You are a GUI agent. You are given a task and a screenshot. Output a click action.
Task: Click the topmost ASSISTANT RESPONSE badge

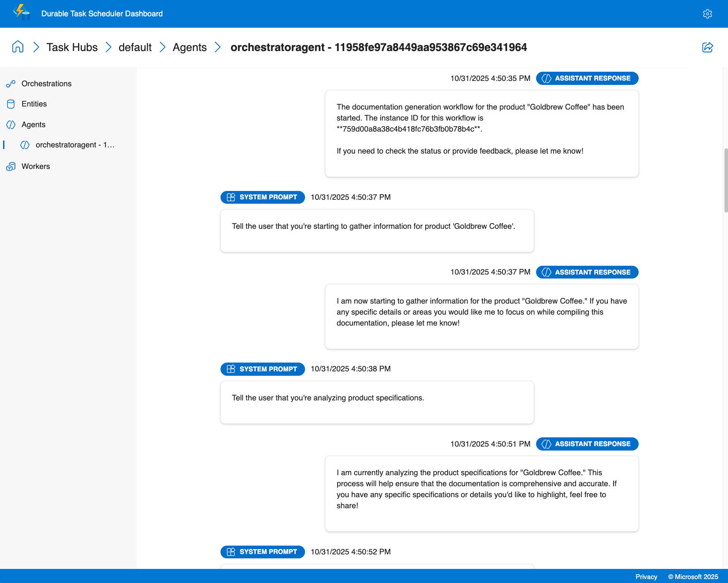[587, 78]
